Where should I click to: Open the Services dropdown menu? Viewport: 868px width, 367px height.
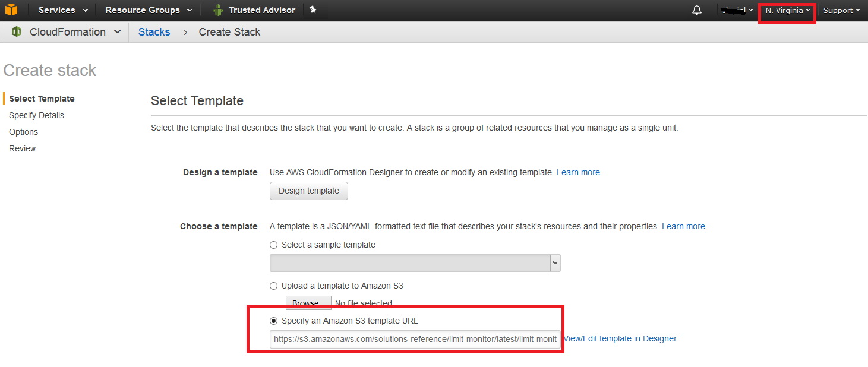click(63, 10)
